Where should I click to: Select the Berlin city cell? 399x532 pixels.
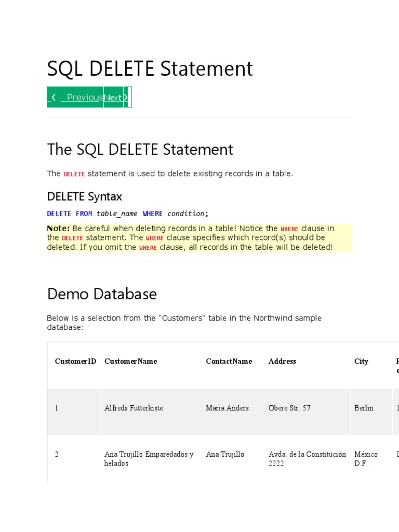364,408
